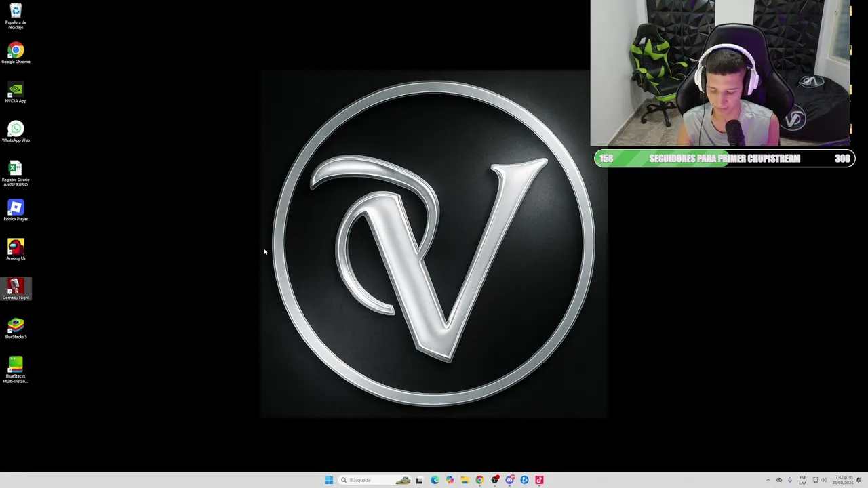Open the notifications bell icon

pyautogui.click(x=859, y=480)
